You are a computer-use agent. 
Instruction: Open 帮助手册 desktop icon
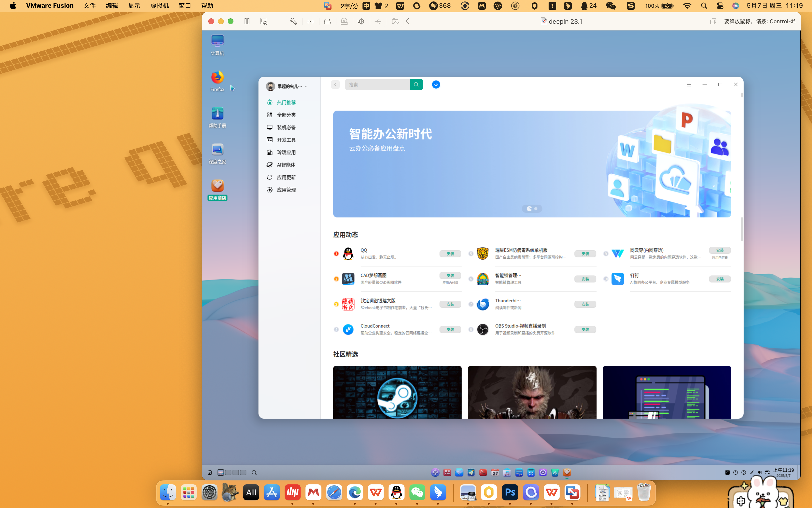point(217,117)
